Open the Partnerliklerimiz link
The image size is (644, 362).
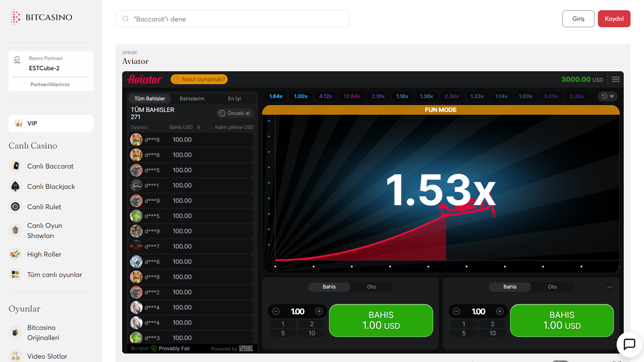click(x=50, y=84)
